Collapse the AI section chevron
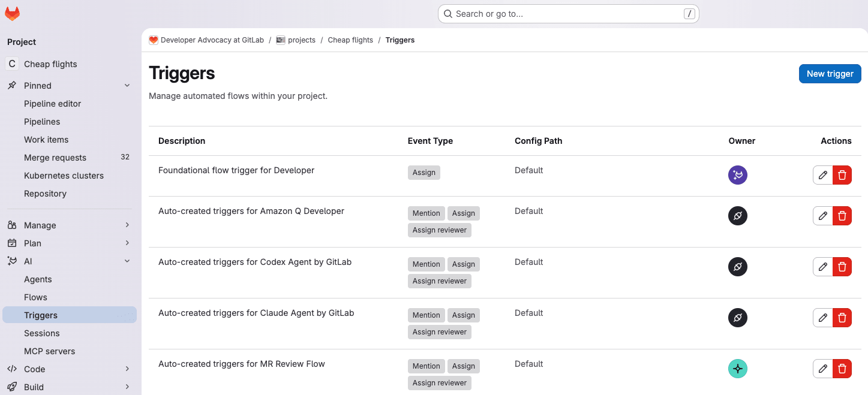This screenshot has height=395, width=868. click(127, 261)
